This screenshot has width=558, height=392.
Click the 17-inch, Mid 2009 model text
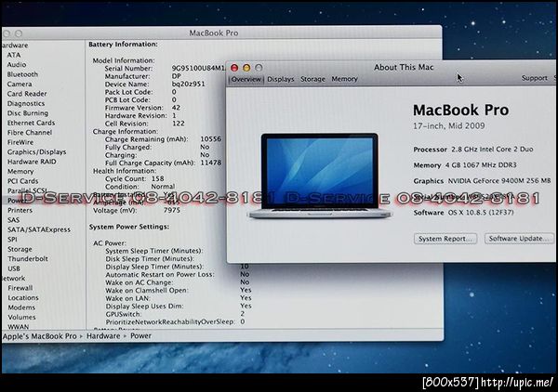[x=449, y=125]
